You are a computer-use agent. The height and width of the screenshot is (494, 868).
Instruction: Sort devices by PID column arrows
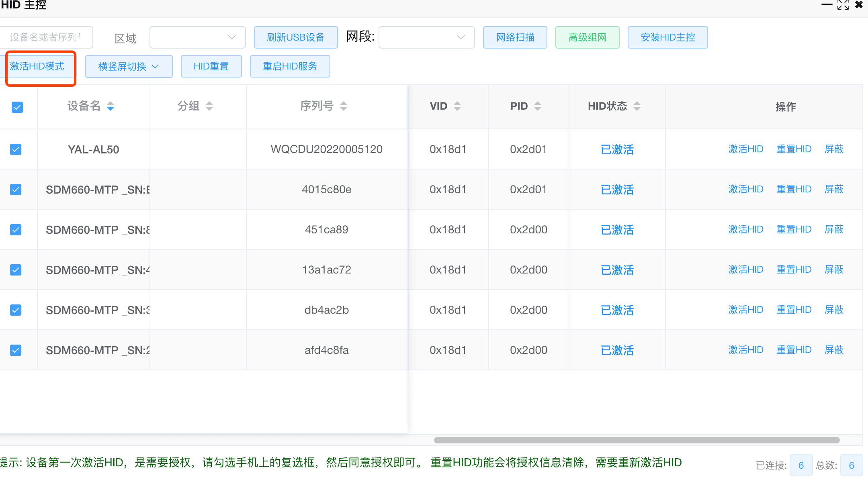tap(537, 106)
